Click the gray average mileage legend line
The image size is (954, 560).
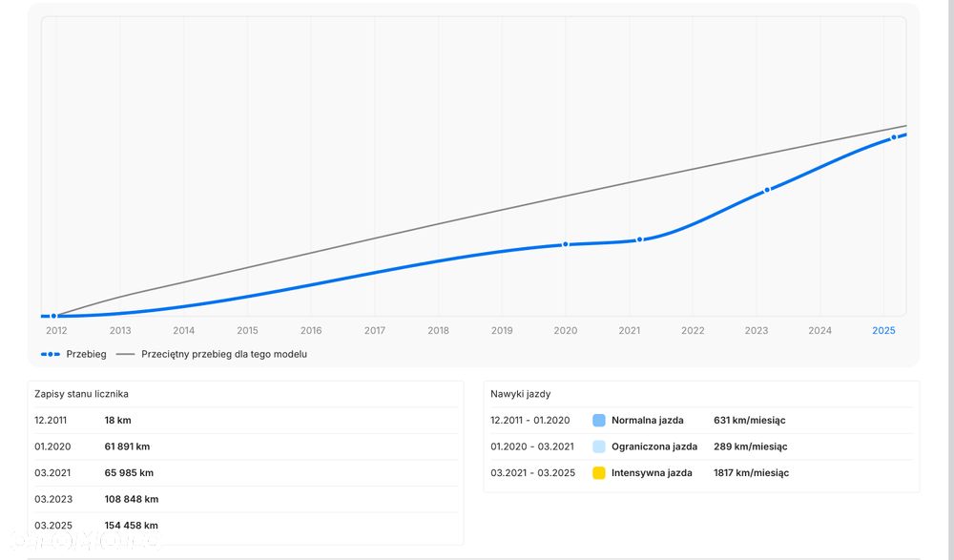[x=125, y=354]
